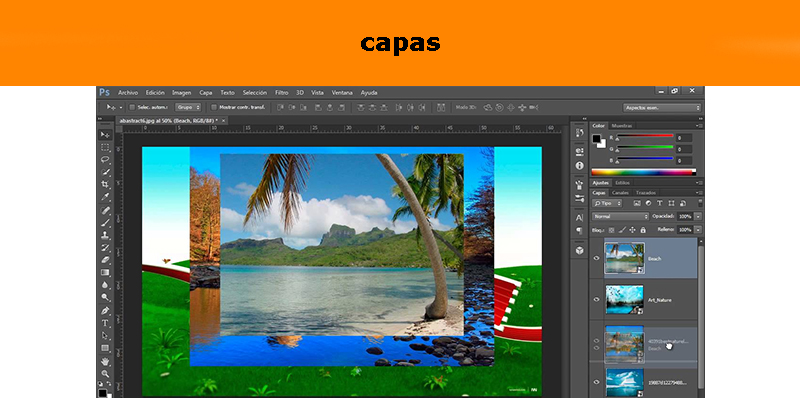Expand the Aspectos esen. workspace dropdown

662,108
